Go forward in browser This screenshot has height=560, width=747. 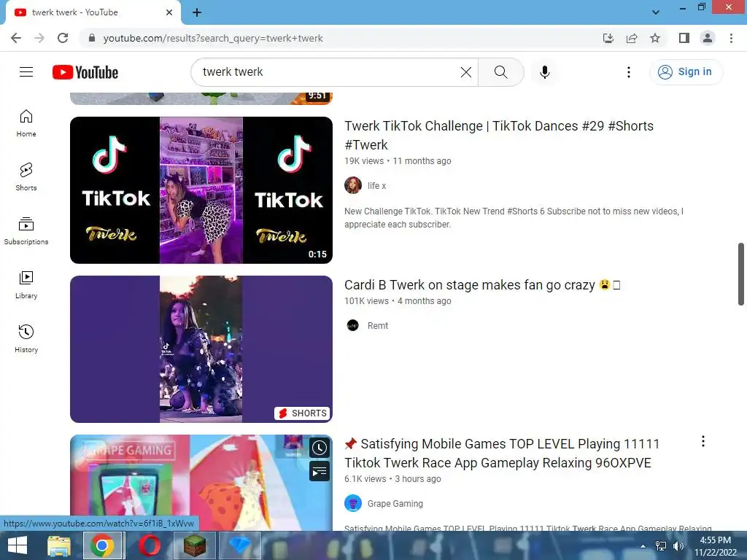39,38
